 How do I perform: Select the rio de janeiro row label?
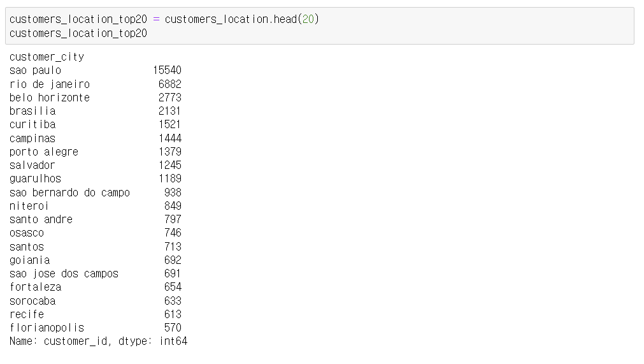(50, 84)
